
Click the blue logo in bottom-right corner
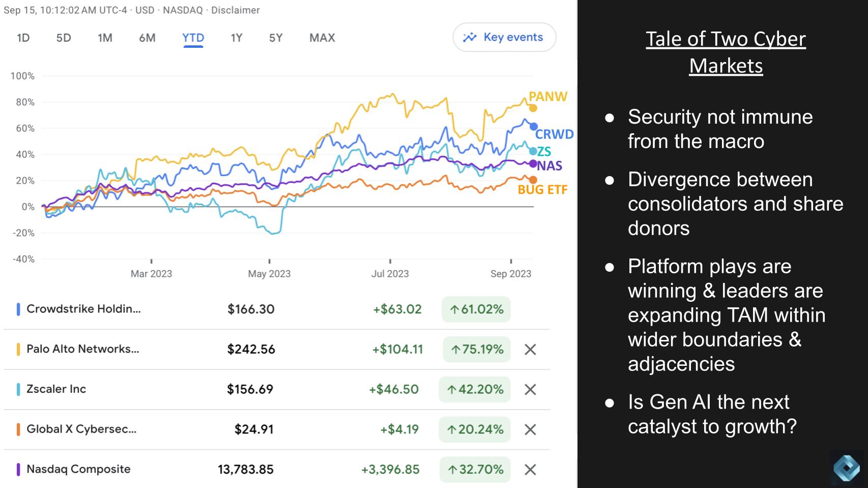point(847,468)
